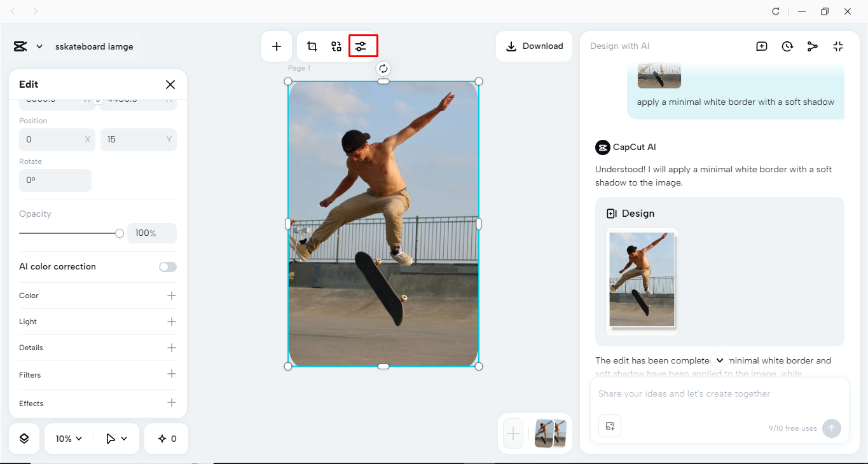Expand the cursor mode dropdown at bottom
Image resolution: width=868 pixels, height=464 pixels.
[x=116, y=438]
